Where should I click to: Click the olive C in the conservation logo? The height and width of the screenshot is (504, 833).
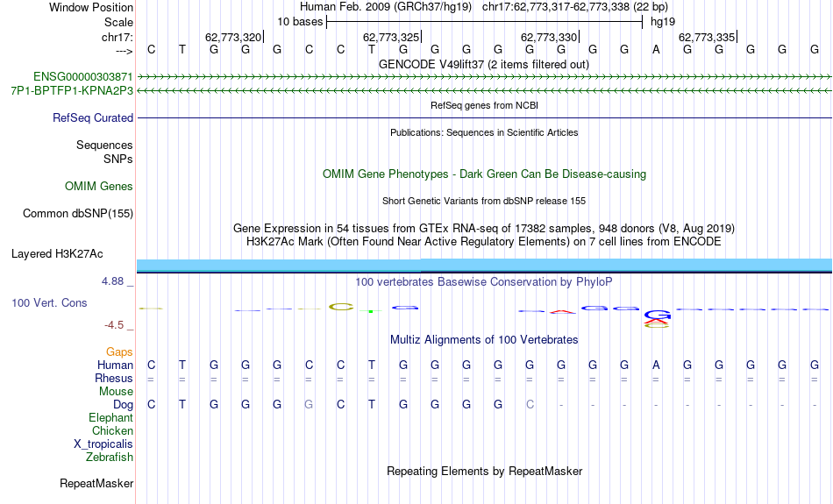[x=341, y=307]
